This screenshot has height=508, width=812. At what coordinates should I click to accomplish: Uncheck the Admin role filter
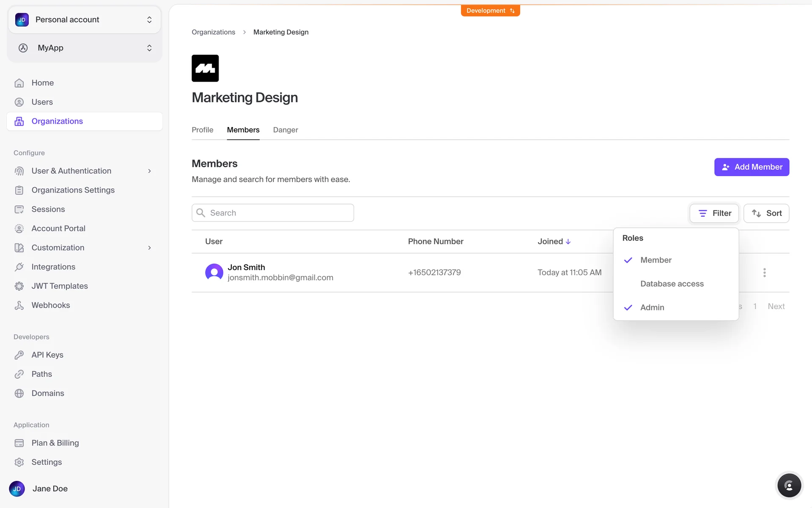tap(652, 307)
